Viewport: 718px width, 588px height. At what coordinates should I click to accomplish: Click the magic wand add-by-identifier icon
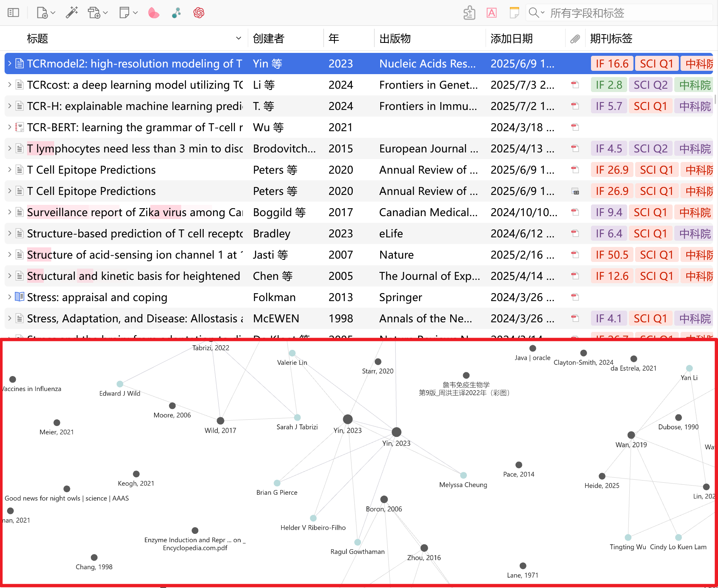point(72,13)
